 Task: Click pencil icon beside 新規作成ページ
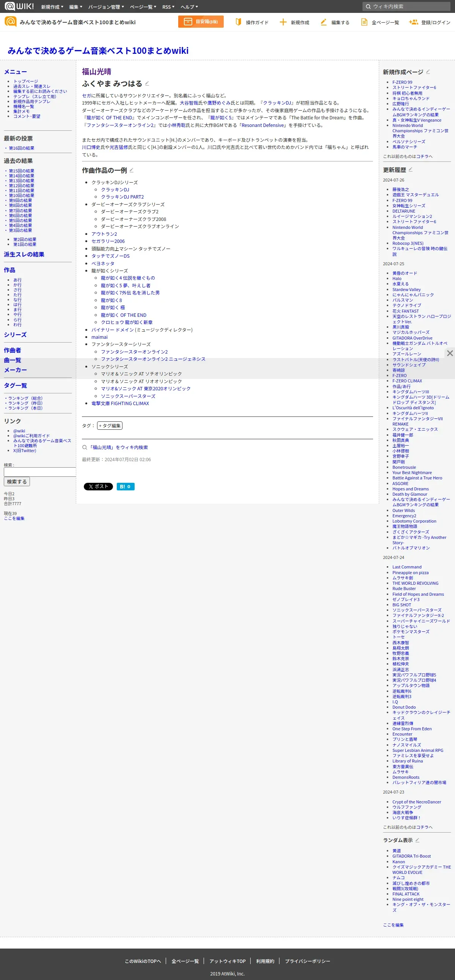(x=428, y=72)
